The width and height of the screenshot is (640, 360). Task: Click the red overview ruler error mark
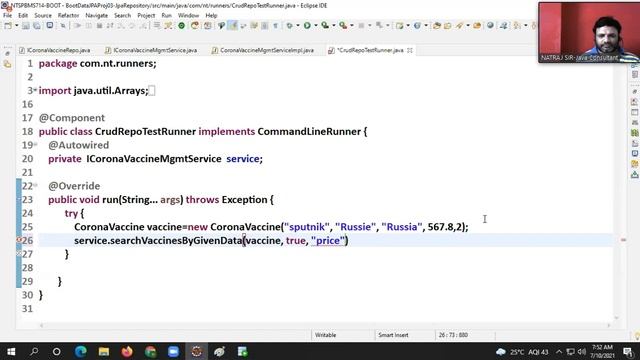pyautogui.click(x=623, y=240)
